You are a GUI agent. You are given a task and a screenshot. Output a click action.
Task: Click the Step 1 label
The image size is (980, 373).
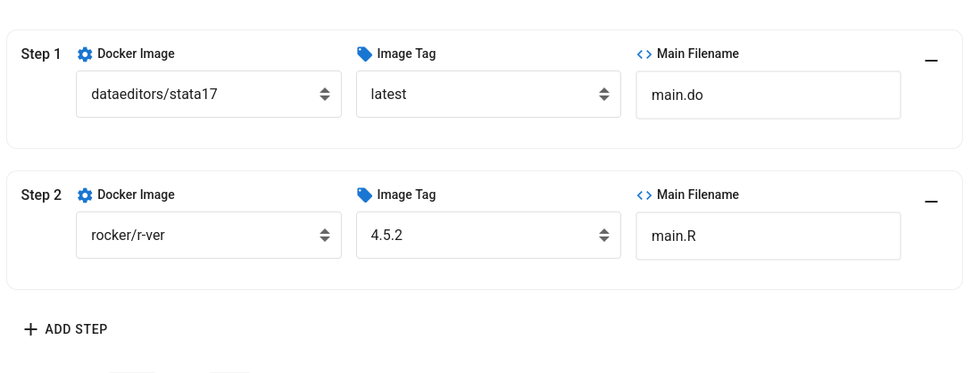(41, 54)
